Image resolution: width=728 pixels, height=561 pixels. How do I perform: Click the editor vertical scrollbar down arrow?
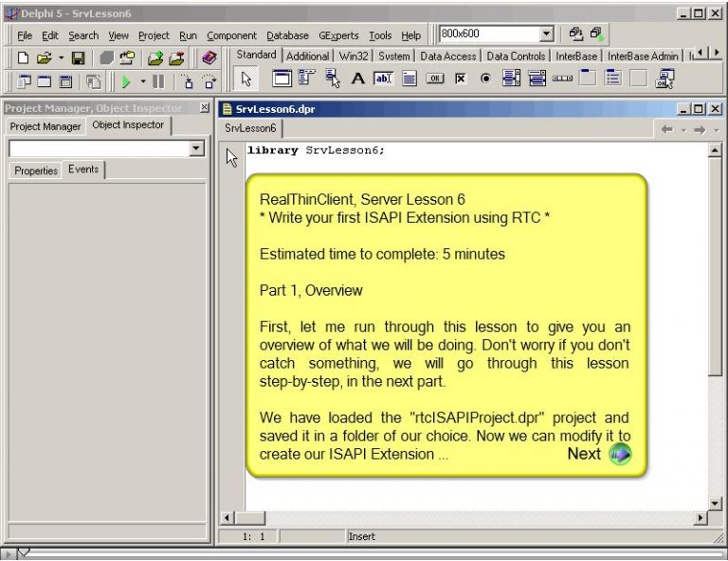click(715, 503)
